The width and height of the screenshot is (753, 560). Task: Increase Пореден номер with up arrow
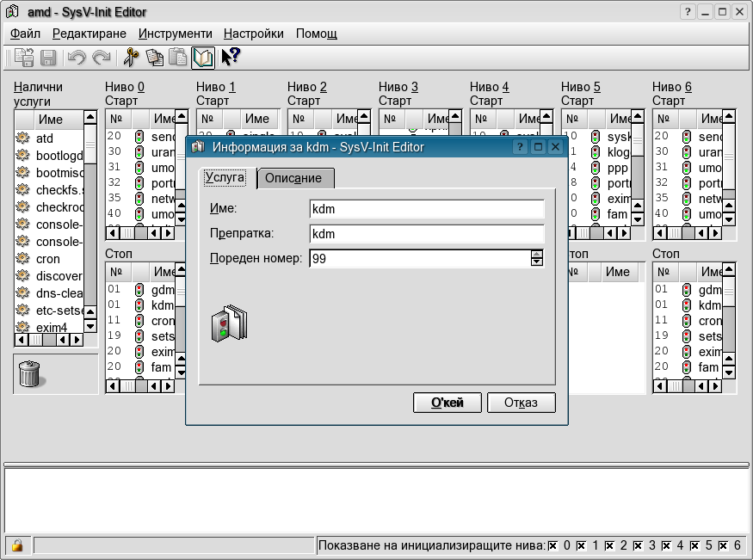(537, 254)
